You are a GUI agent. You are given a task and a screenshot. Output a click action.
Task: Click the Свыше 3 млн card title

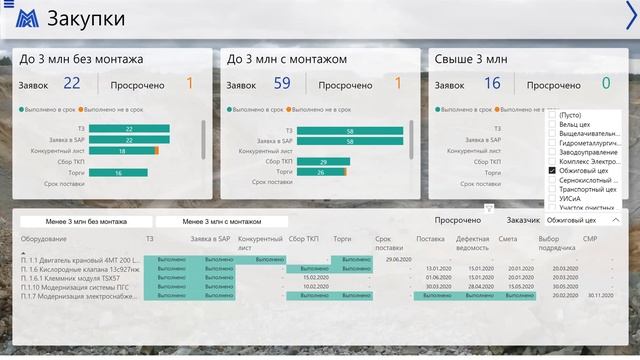pos(471,59)
